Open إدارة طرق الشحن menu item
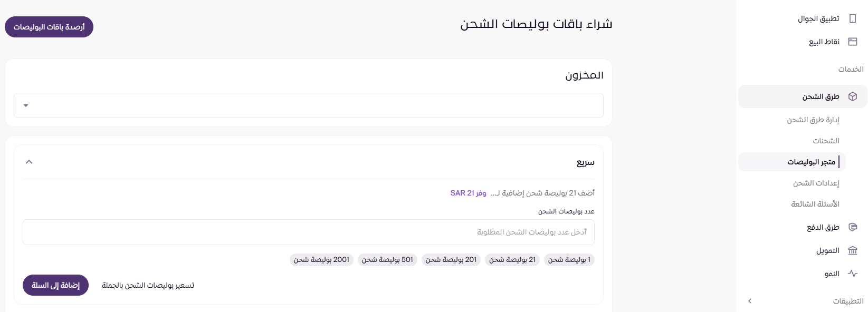 tap(813, 120)
